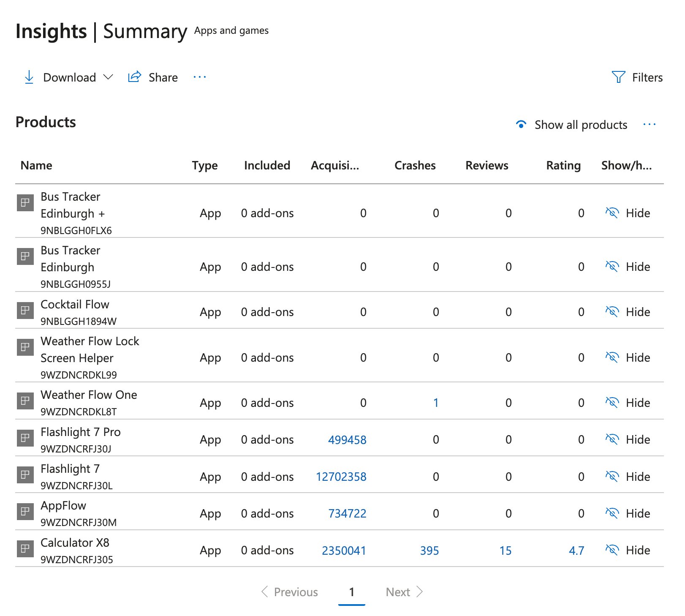The height and width of the screenshot is (616, 685).
Task: Sort by the Crashes column header
Action: [x=415, y=165]
